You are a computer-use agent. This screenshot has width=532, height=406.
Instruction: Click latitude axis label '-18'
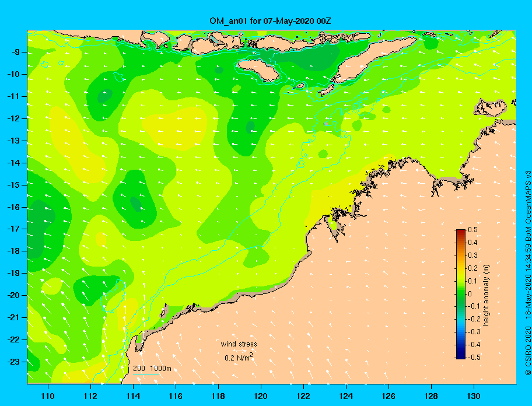click(x=14, y=251)
